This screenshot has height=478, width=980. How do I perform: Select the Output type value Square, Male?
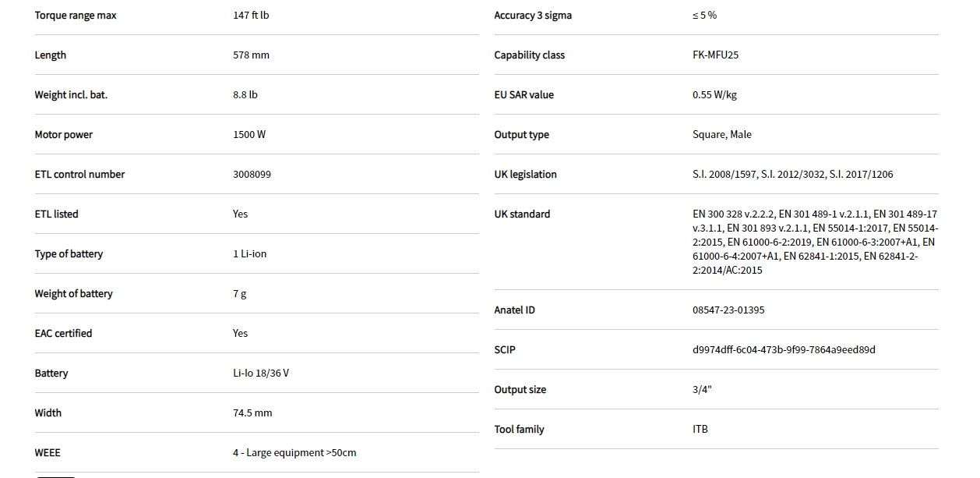(722, 135)
